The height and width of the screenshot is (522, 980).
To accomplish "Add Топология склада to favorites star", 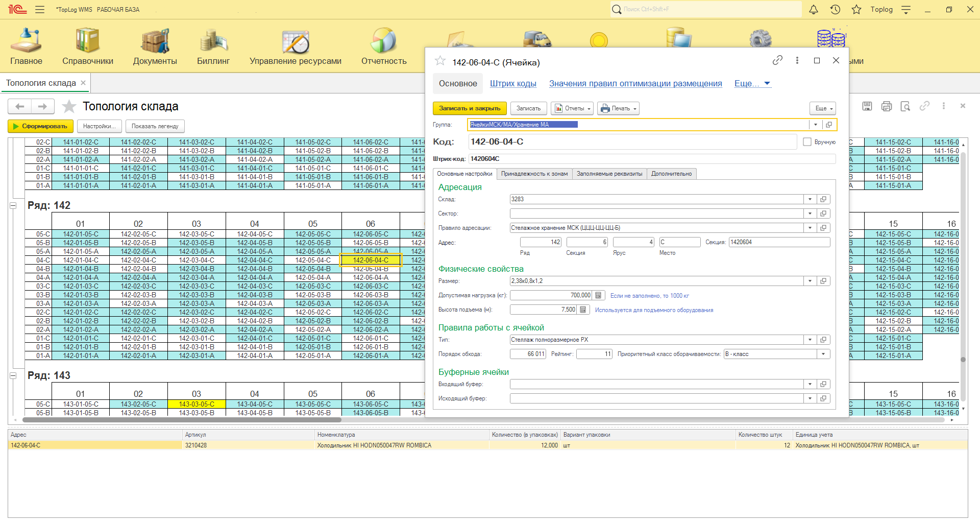I will [69, 106].
